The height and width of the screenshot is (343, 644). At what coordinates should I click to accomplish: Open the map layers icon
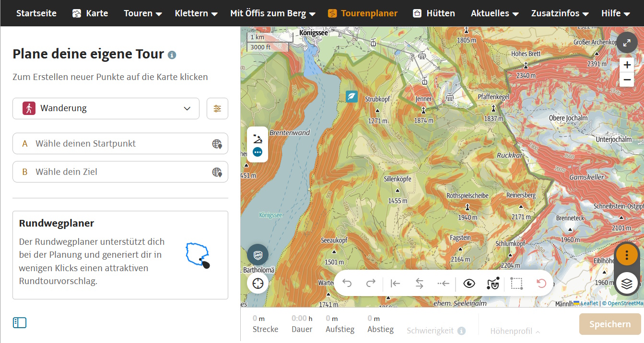[x=627, y=284]
